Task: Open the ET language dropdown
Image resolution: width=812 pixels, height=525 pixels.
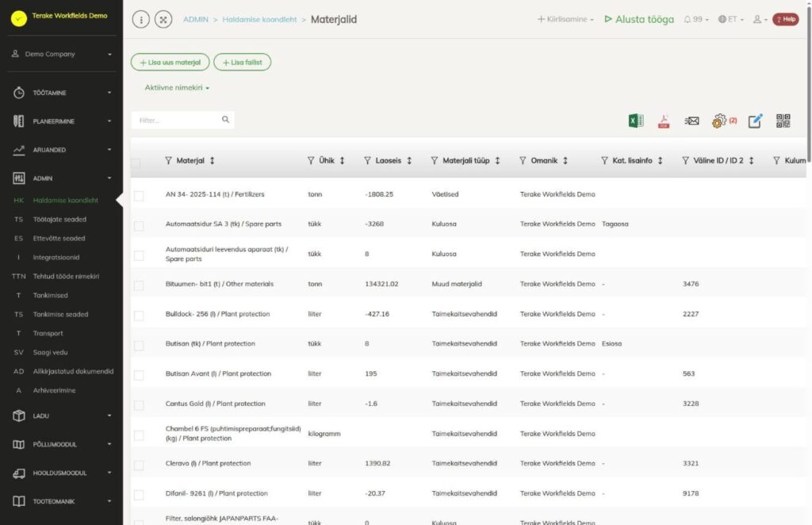Action: pos(730,19)
